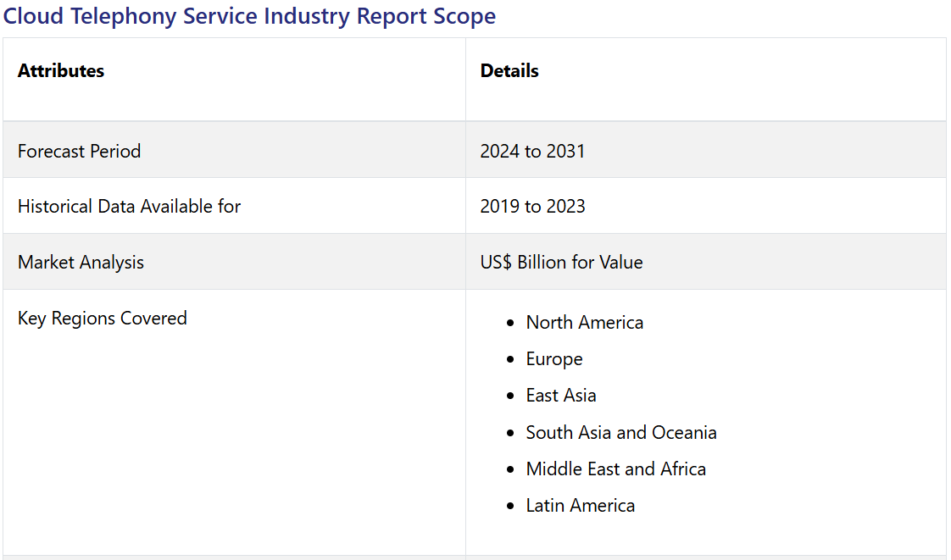Select the Details column header
Viewport: 951px width, 560px height.
click(x=509, y=71)
